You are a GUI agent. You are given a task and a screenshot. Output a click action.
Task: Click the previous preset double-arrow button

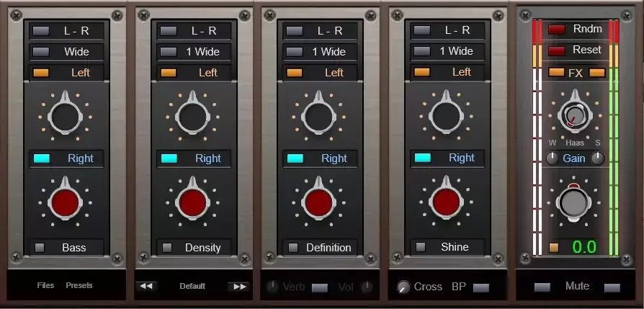tap(146, 286)
